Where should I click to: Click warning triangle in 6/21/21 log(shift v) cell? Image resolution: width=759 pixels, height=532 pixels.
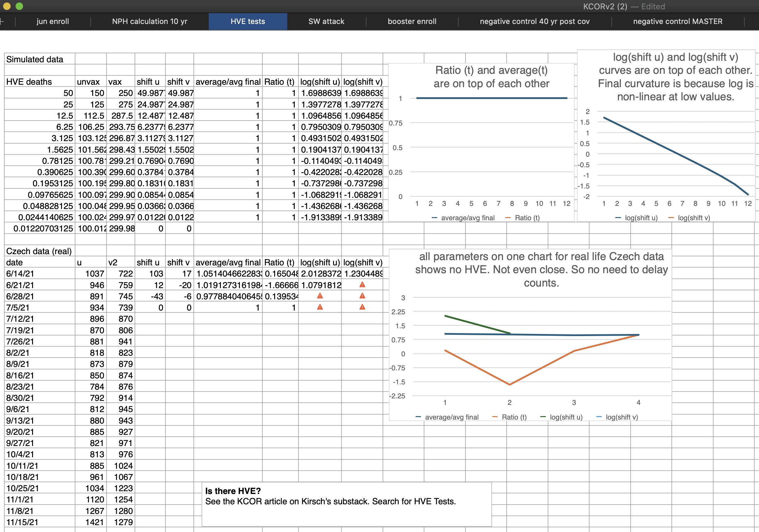[x=362, y=284]
